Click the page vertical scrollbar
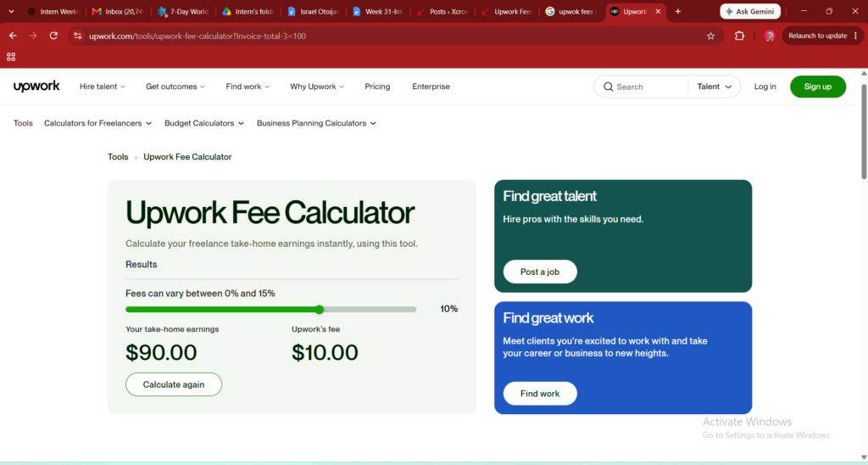The image size is (868, 465). click(x=864, y=132)
